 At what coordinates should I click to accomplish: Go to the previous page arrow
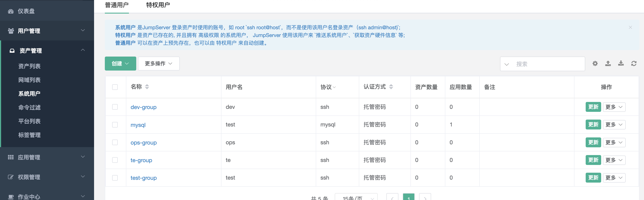click(x=392, y=197)
